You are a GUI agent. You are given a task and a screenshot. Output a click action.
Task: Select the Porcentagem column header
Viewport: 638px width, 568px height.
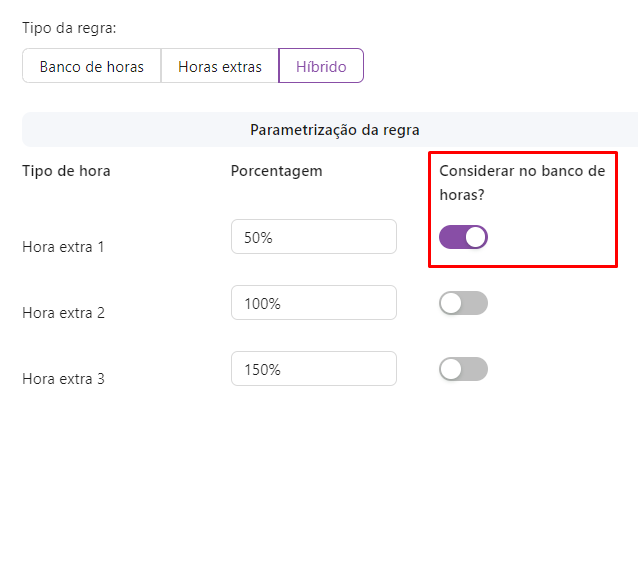276,171
